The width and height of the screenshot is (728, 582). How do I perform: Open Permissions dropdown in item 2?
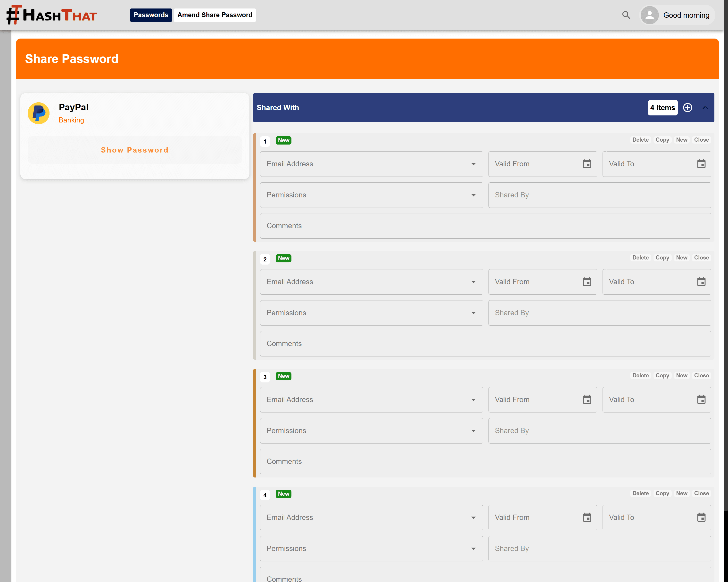pos(473,313)
